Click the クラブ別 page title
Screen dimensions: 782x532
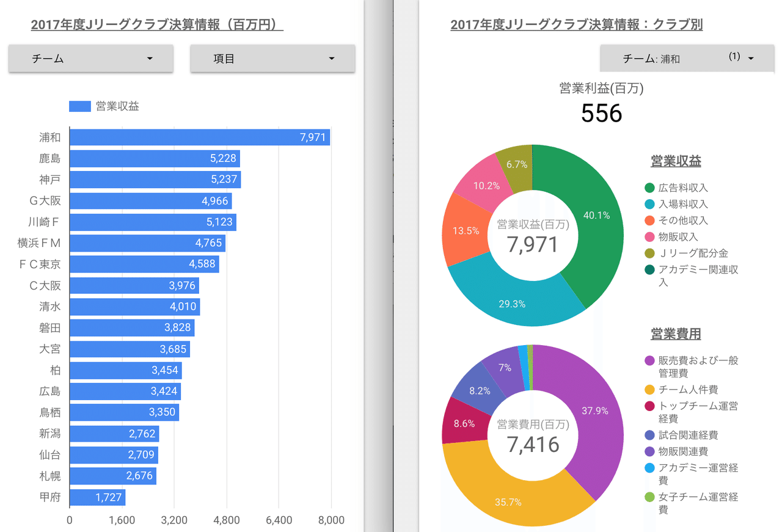576,24
